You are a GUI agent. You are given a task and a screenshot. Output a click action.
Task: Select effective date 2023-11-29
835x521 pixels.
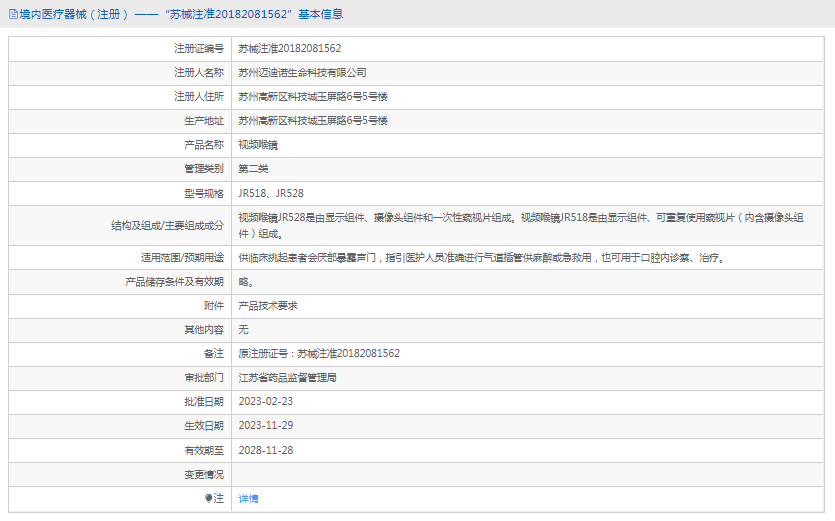[266, 426]
